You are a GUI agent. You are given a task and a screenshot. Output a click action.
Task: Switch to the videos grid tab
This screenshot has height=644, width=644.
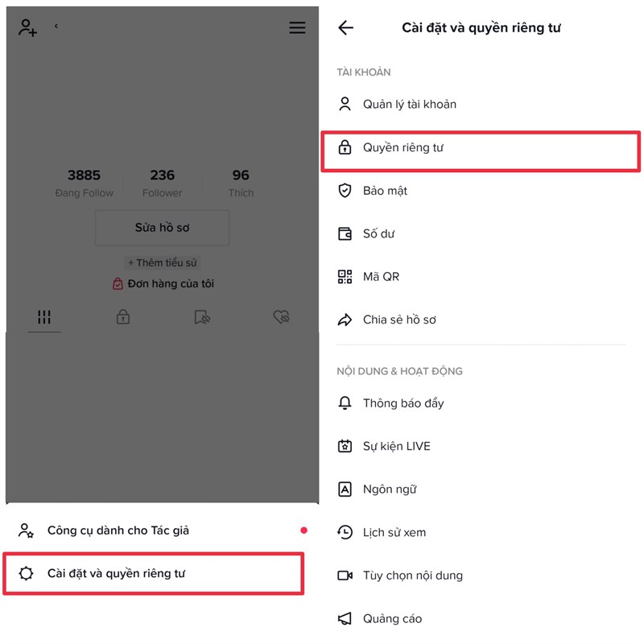click(x=44, y=317)
